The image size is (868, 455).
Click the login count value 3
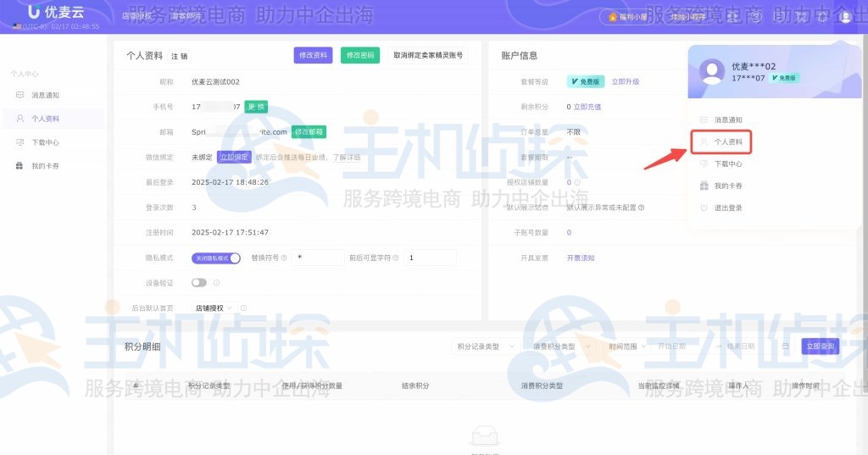coord(194,208)
